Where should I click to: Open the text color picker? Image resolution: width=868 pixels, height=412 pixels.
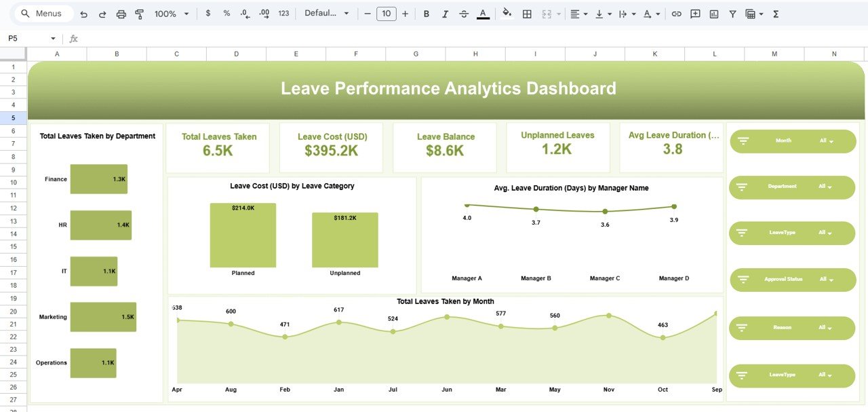(x=483, y=14)
